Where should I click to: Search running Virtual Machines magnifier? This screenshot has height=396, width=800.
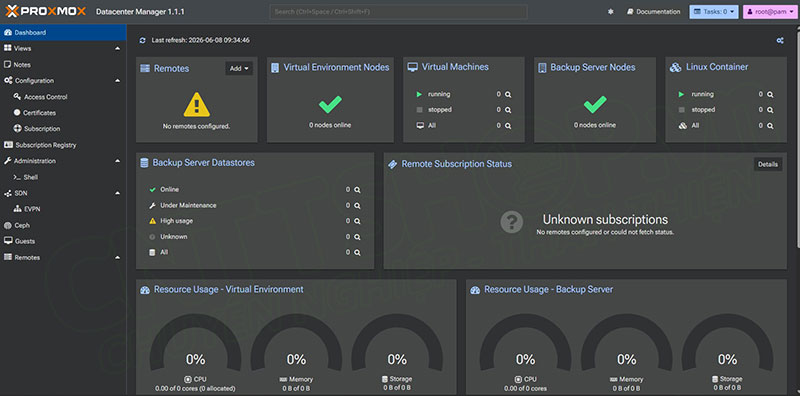coord(508,94)
